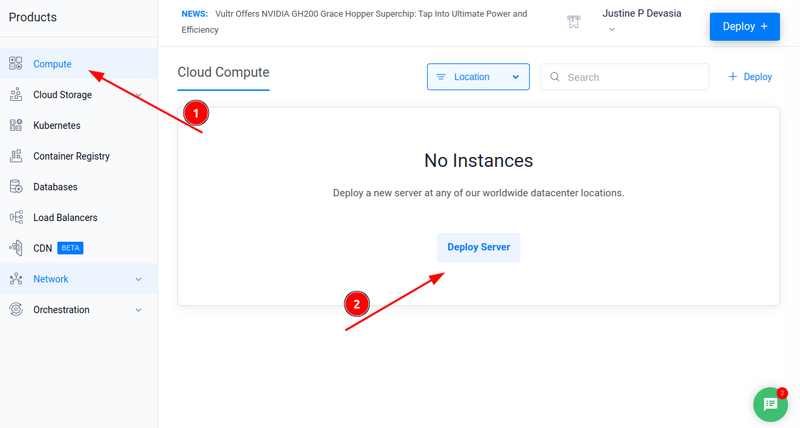800x428 pixels.
Task: Click the filter icon in Location dropdown
Action: pyautogui.click(x=441, y=77)
